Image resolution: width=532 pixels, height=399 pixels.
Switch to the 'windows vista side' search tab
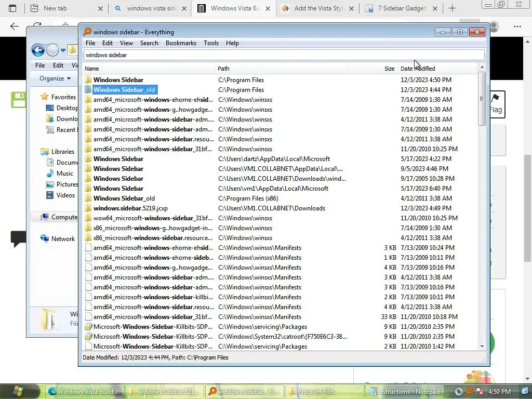(x=151, y=8)
